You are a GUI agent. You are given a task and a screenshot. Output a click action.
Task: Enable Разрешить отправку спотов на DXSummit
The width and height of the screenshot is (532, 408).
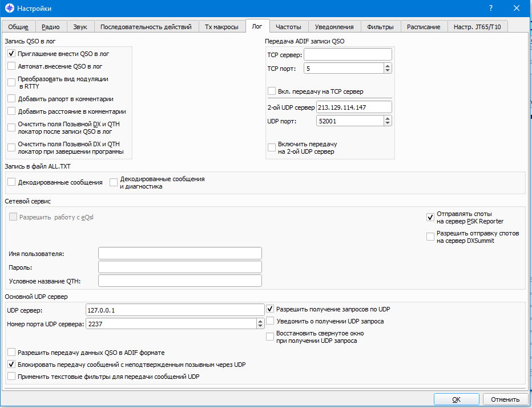430,237
